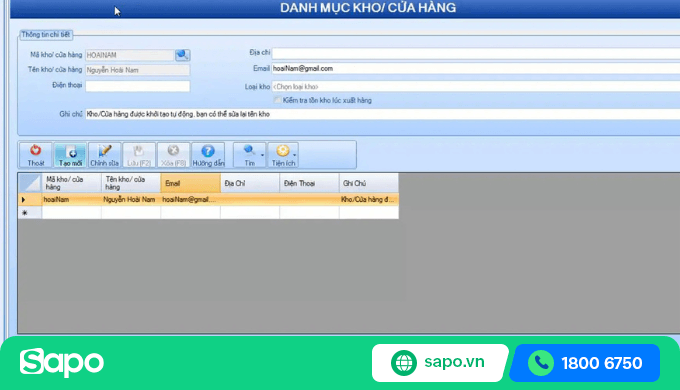This screenshot has width=680, height=390.
Task: Create a new store with Tạo mới
Action: 70,155
